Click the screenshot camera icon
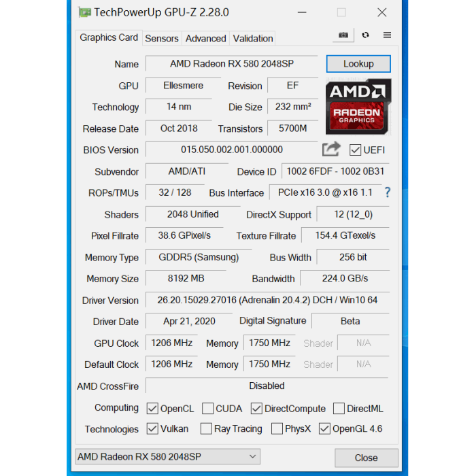 (343, 35)
